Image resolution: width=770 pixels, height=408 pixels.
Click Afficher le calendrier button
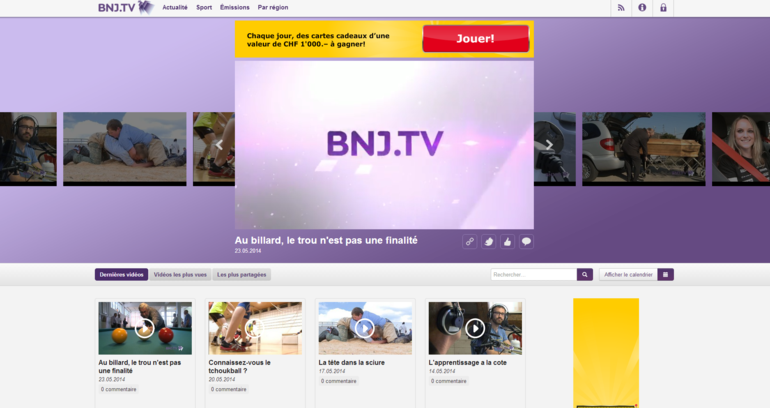628,274
